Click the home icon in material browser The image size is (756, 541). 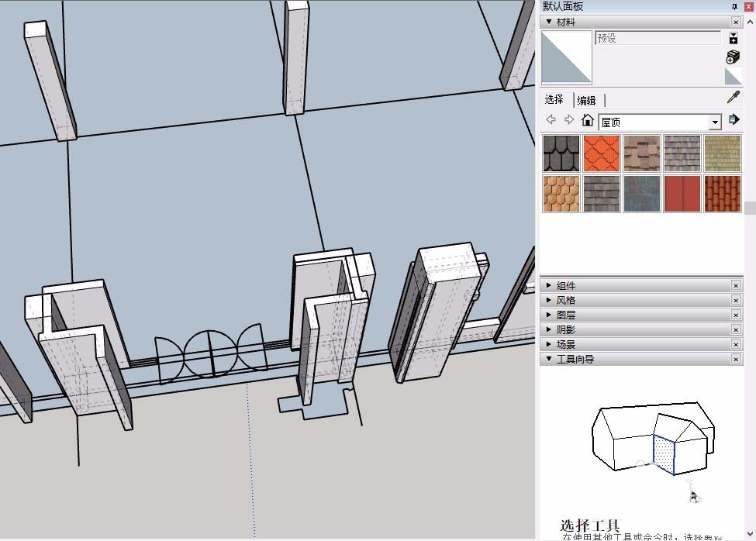pyautogui.click(x=588, y=120)
